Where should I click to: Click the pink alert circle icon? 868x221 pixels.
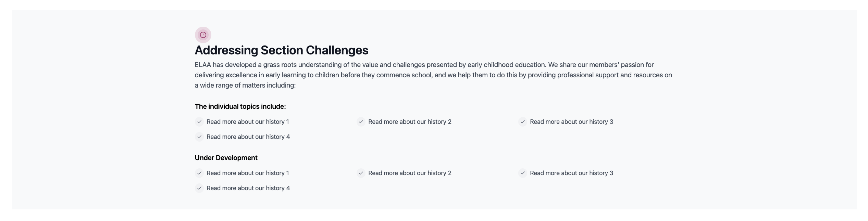pos(203,35)
